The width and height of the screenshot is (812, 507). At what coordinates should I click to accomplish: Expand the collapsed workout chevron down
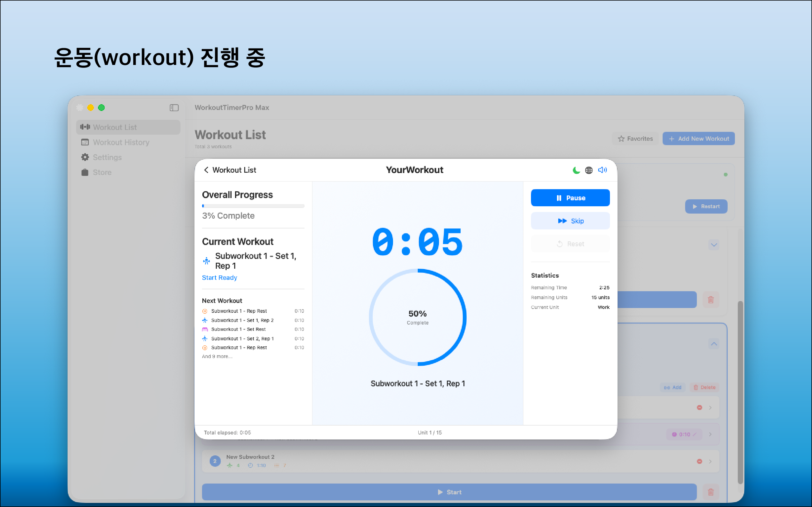pyautogui.click(x=714, y=245)
